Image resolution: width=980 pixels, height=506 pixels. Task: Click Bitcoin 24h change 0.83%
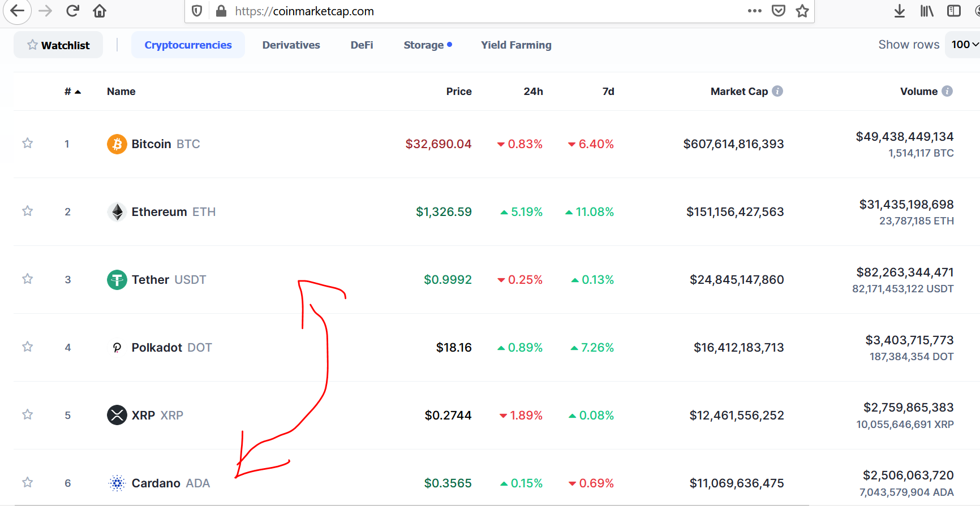click(520, 144)
